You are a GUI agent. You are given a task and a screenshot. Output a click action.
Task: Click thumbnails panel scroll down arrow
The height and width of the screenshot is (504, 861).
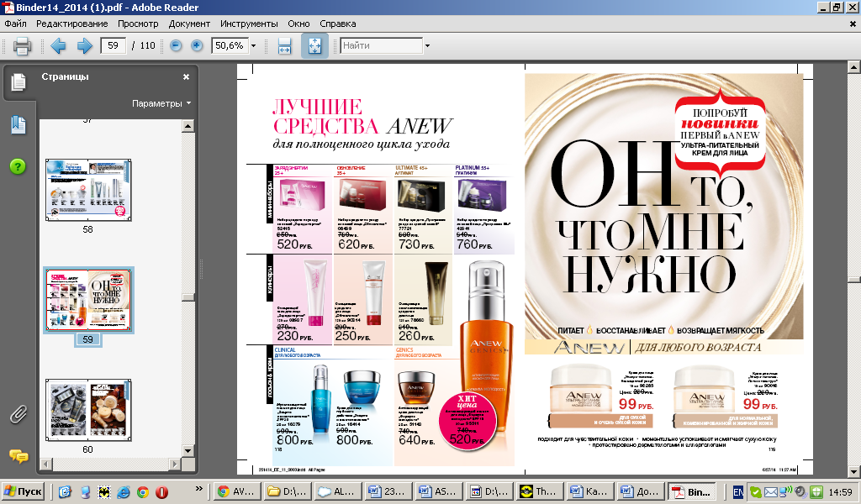click(x=188, y=451)
